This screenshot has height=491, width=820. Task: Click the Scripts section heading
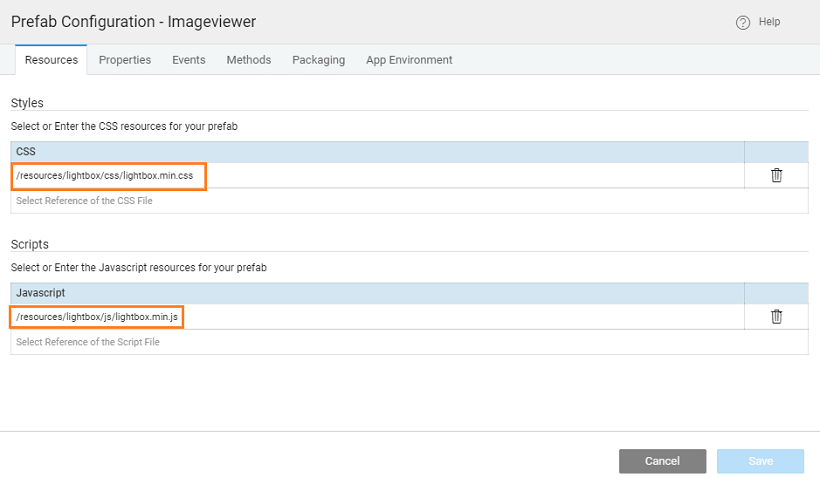pos(29,244)
